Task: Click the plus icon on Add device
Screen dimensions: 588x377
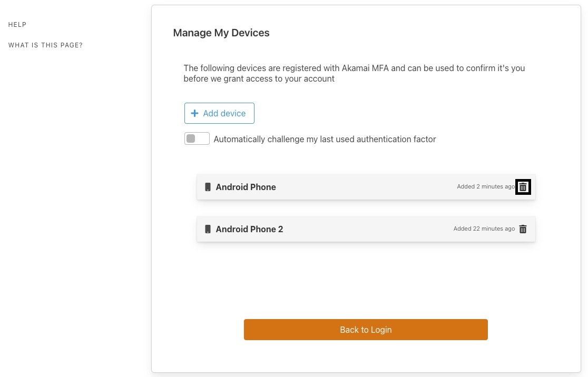Action: 194,113
